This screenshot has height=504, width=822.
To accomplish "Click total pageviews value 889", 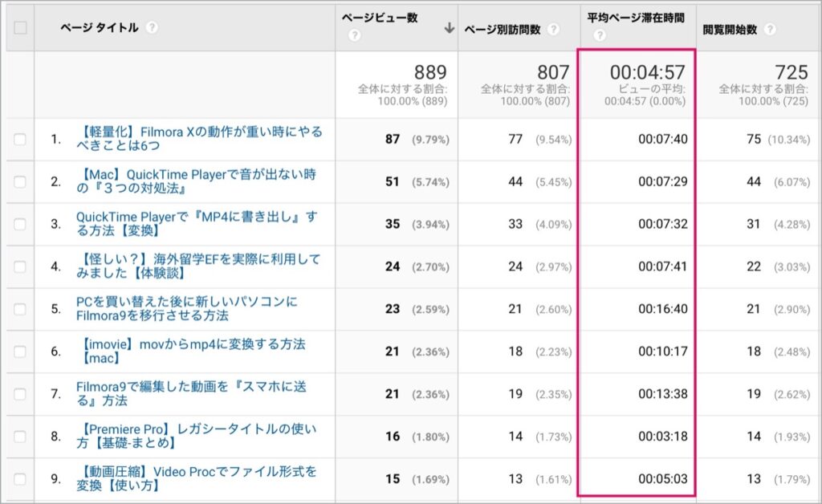I will click(x=430, y=71).
